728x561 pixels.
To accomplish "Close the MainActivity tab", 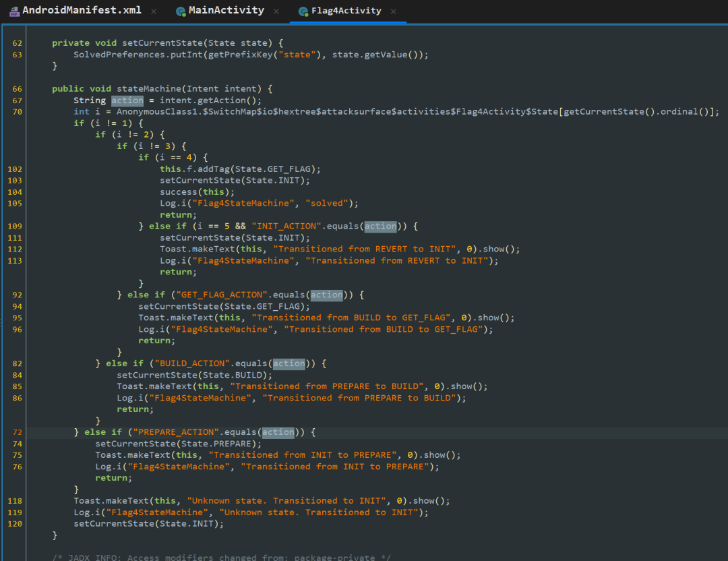I will (276, 11).
